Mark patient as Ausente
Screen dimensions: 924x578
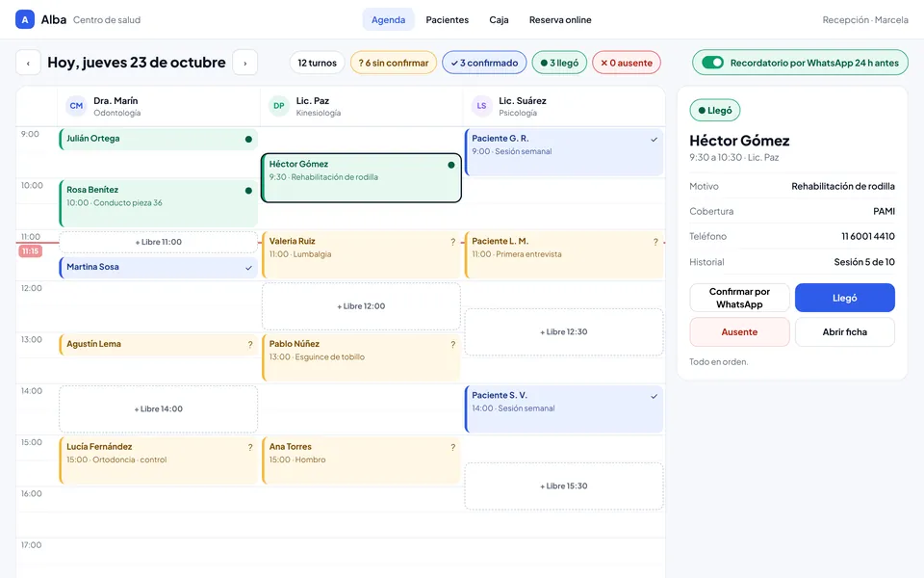pyautogui.click(x=739, y=332)
